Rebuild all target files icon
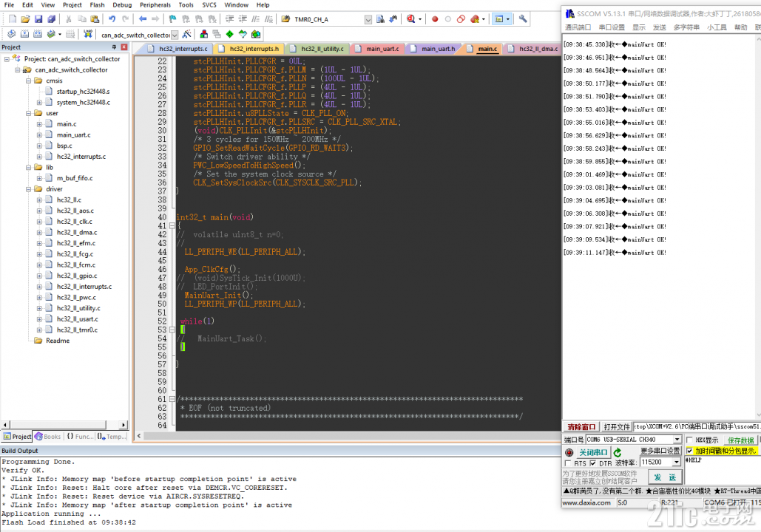The image size is (761, 532). click(38, 34)
